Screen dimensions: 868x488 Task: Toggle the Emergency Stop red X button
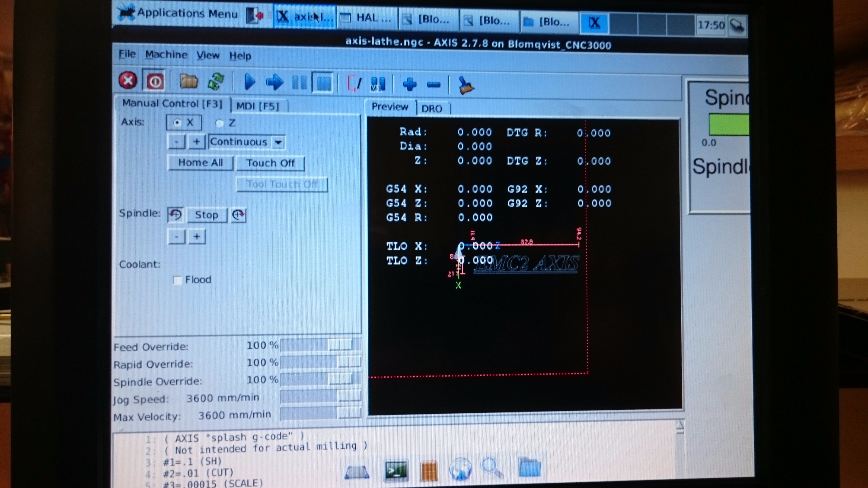point(128,81)
